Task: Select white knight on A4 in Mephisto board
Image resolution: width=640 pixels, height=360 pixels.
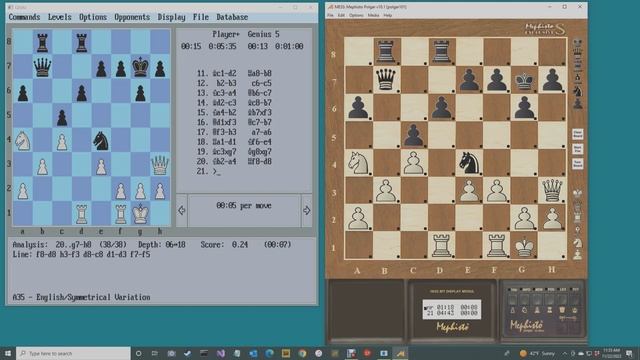Action: [358, 162]
